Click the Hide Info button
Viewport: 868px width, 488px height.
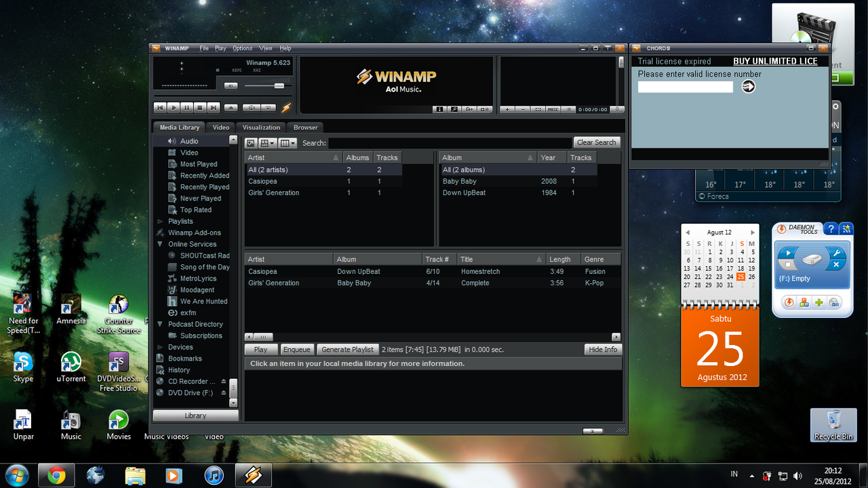point(603,350)
